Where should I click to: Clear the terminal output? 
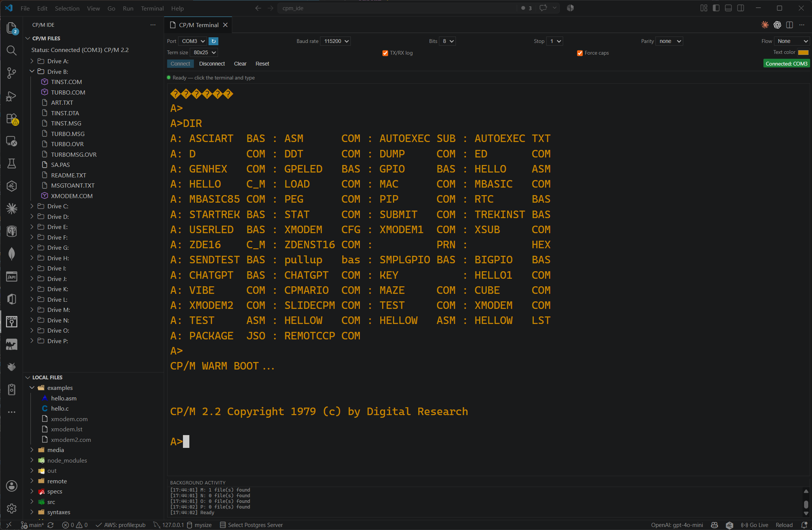point(240,64)
